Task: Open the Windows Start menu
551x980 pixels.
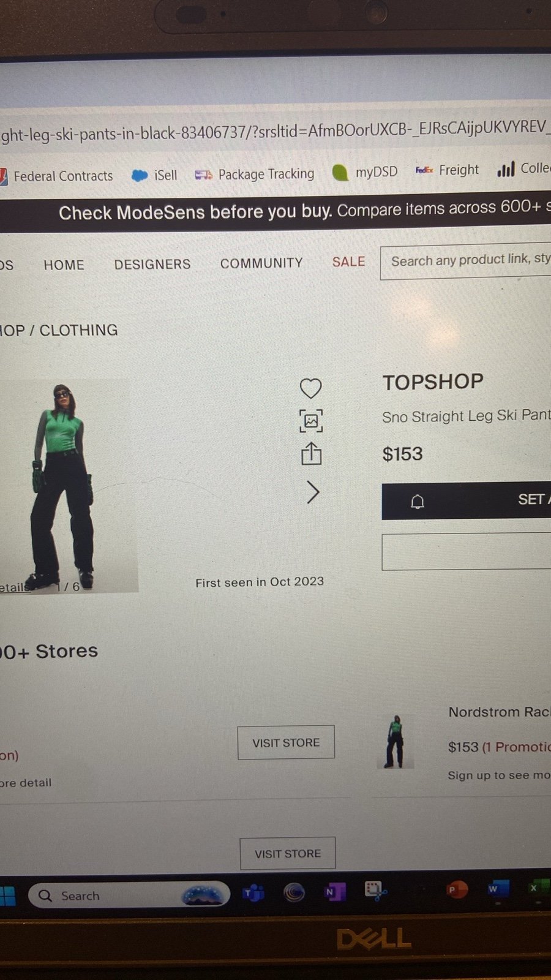Action: point(7,897)
